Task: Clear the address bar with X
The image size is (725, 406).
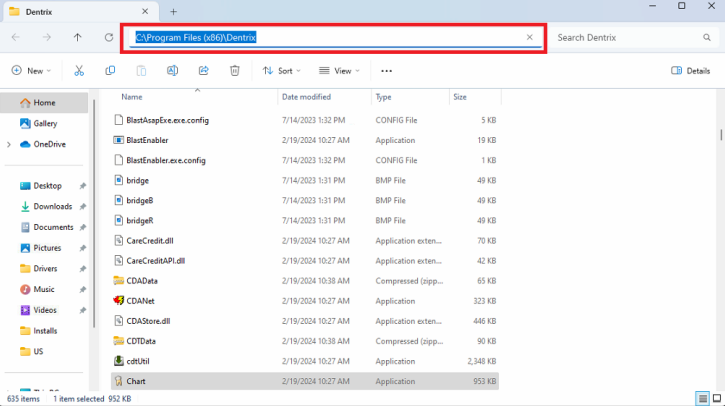Action: 529,37
